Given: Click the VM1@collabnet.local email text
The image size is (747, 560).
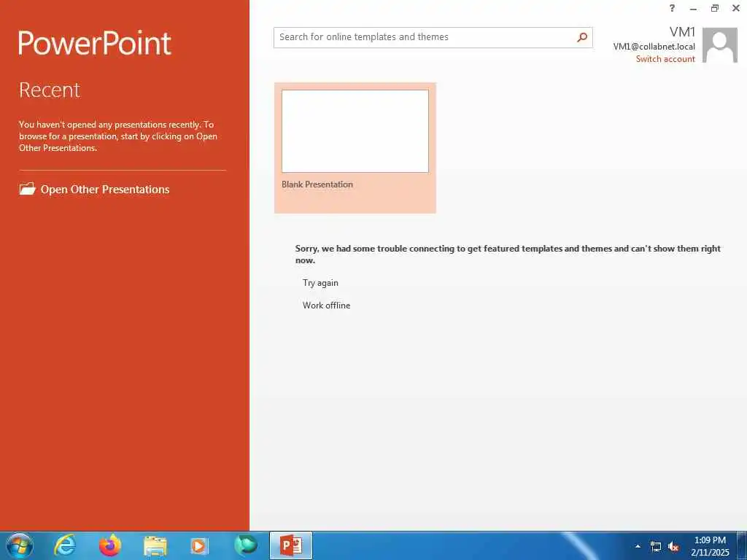Looking at the screenshot, I should pos(654,47).
